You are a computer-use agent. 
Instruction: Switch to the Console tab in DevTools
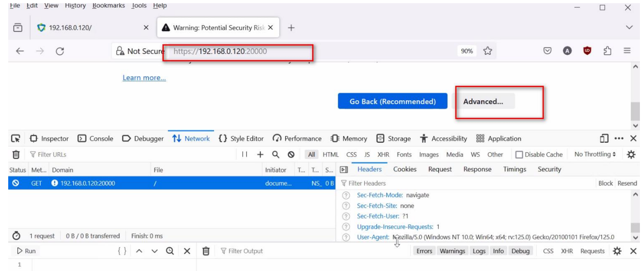click(95, 139)
